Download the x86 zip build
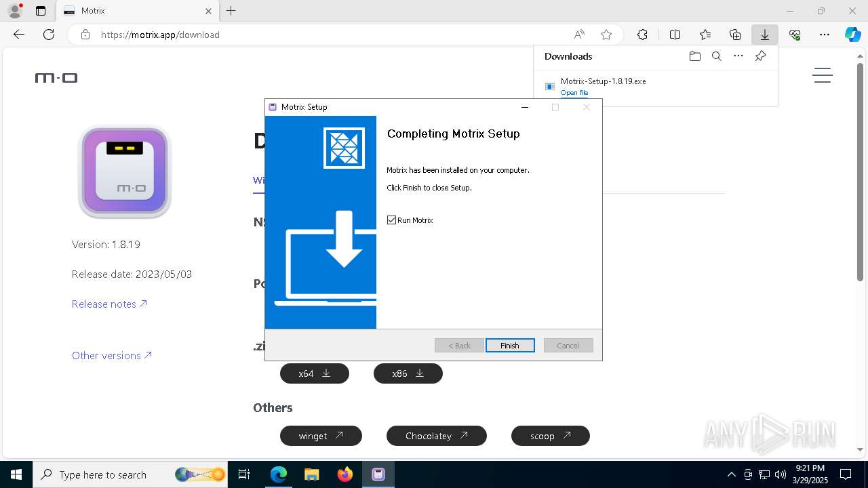The image size is (868, 488). (408, 373)
